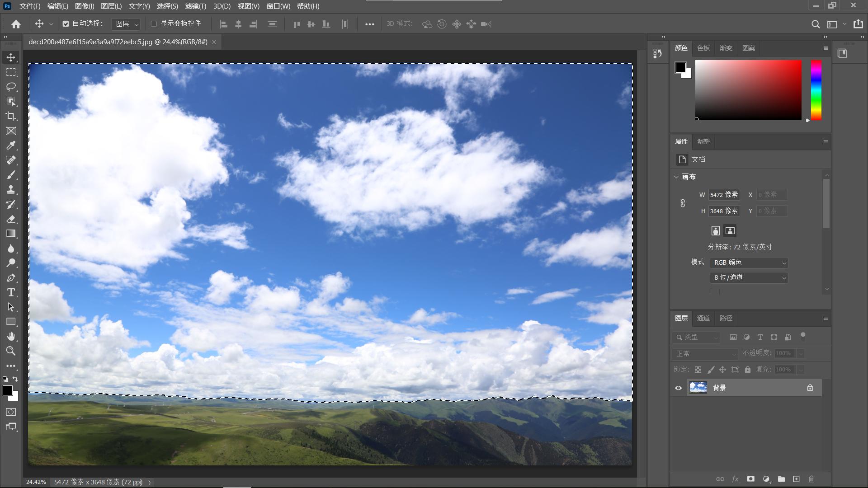Open the 图层 auto-select target dropdown
The image size is (868, 488).
point(126,24)
